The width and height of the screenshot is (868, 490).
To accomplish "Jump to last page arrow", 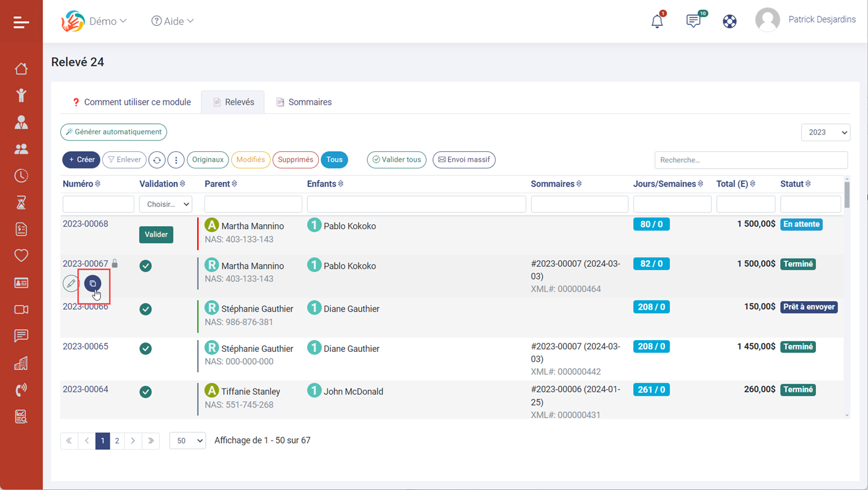I will pos(151,441).
